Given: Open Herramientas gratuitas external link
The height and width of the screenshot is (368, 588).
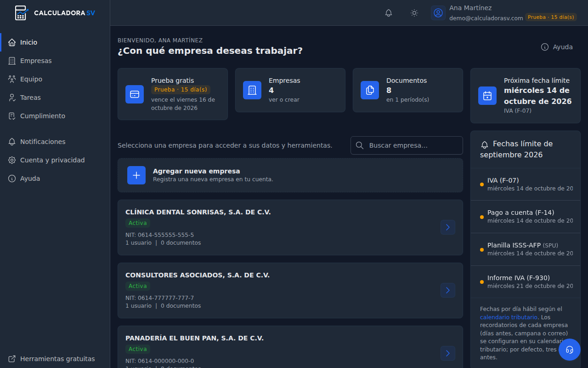Looking at the screenshot, I should (55, 359).
